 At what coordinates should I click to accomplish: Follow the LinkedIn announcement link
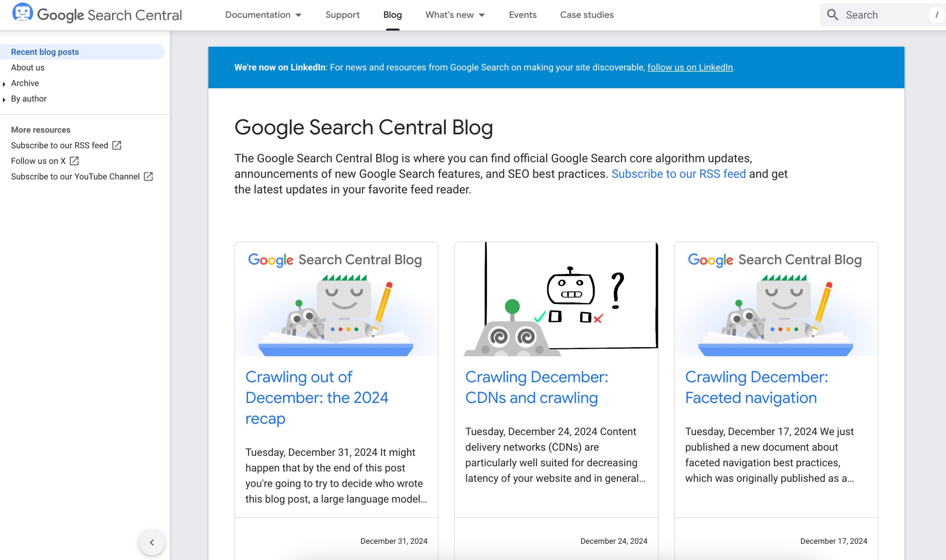[x=691, y=66]
